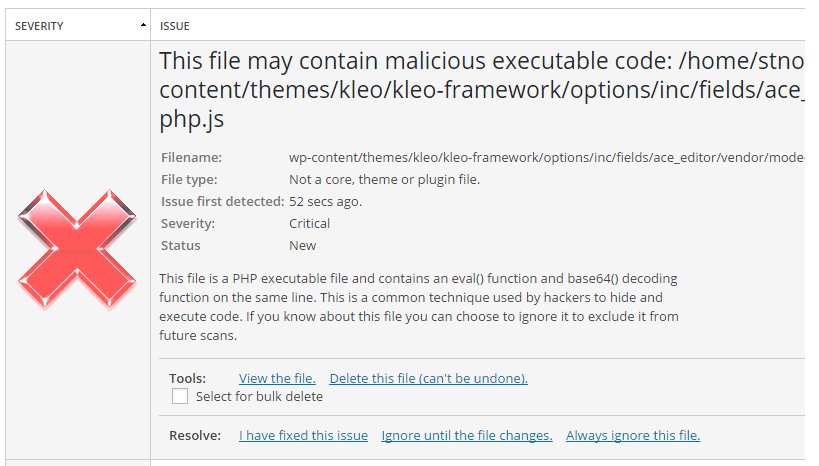Click the 'Resolve:' section label
The image size is (819, 466).
195,435
